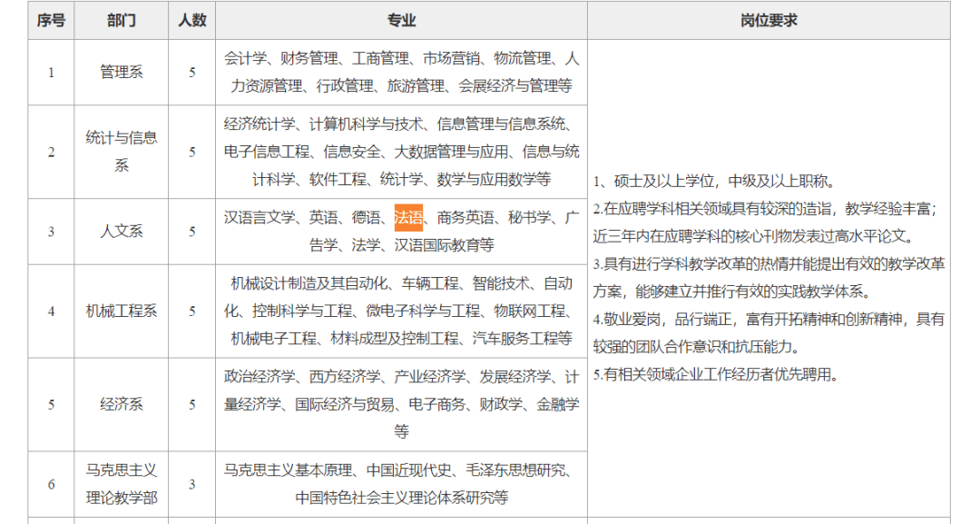The width and height of the screenshot is (980, 524).
Task: Click the major "软件工程"
Action: coord(338,180)
